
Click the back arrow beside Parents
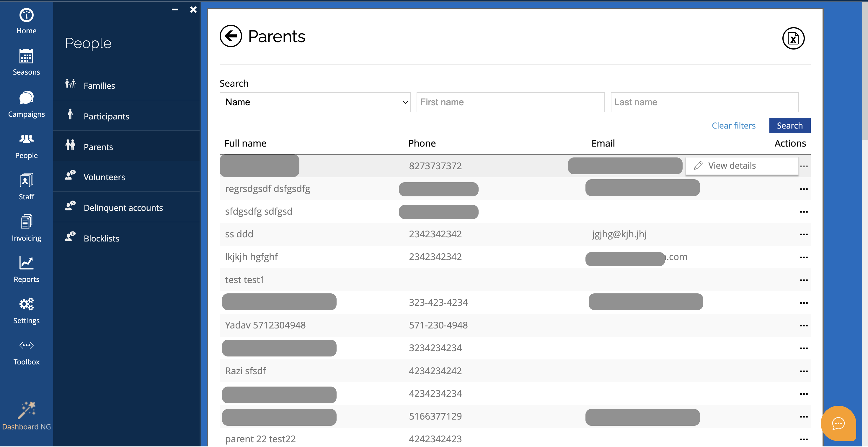click(231, 36)
